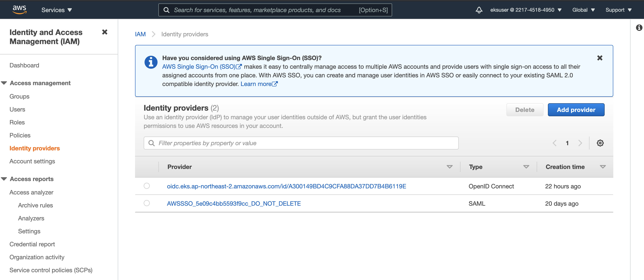Click the Add provider button
This screenshot has width=644, height=280.
(576, 110)
